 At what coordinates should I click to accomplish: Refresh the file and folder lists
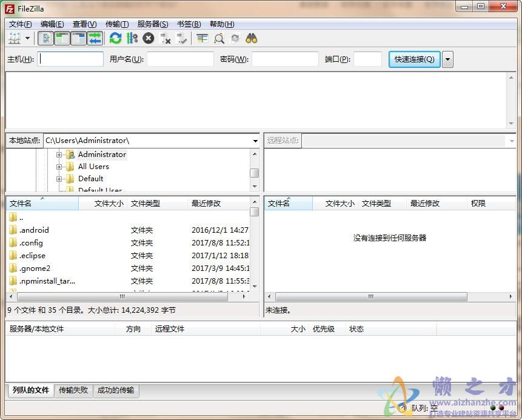click(x=115, y=38)
